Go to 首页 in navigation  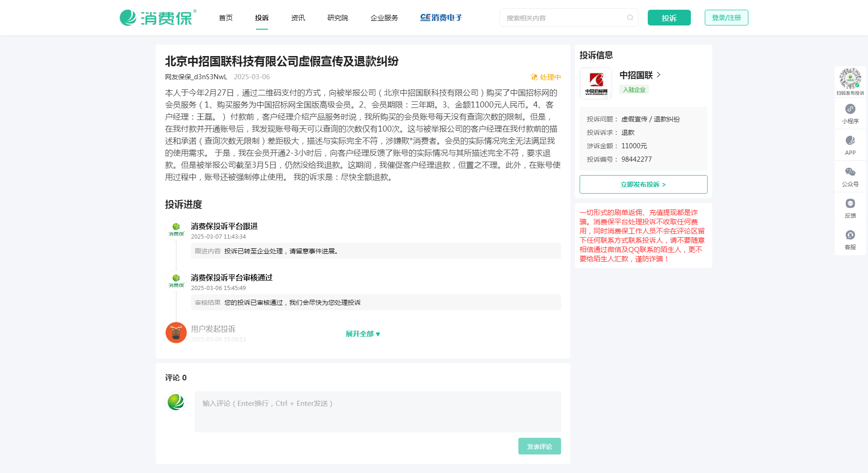point(226,18)
